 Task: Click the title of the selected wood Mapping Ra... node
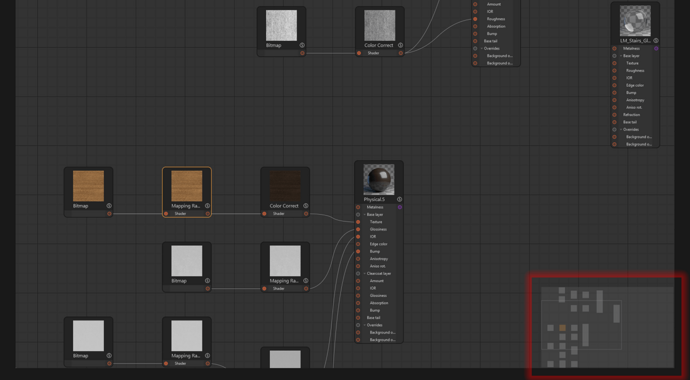[186, 206]
